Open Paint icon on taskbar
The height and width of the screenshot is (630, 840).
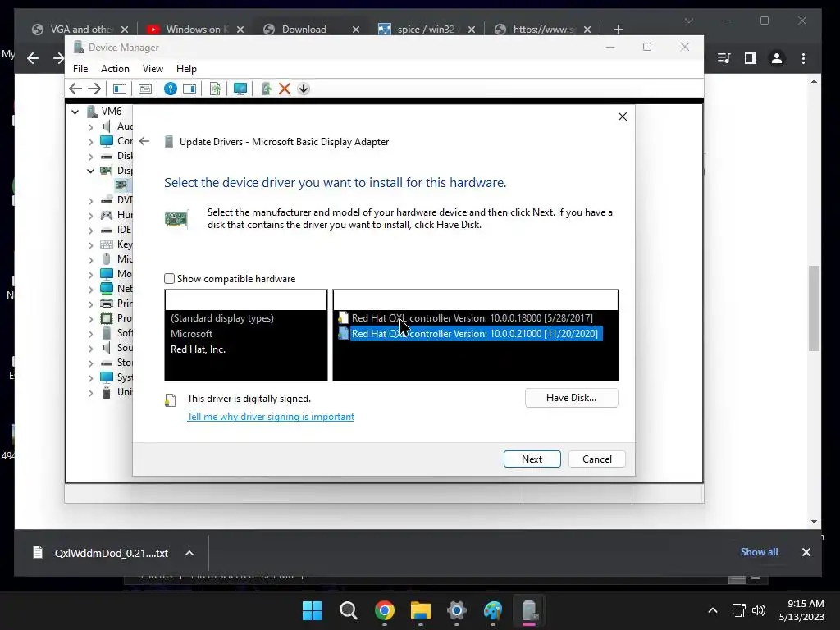coord(493,610)
